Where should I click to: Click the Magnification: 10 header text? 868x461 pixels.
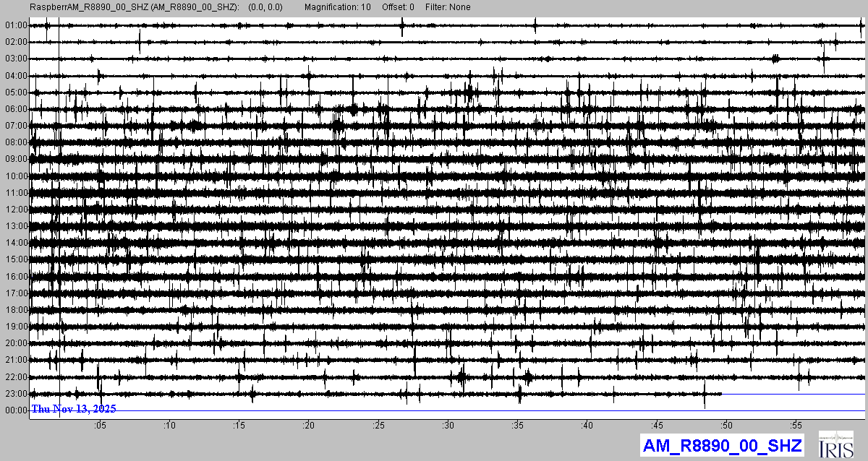coord(336,7)
